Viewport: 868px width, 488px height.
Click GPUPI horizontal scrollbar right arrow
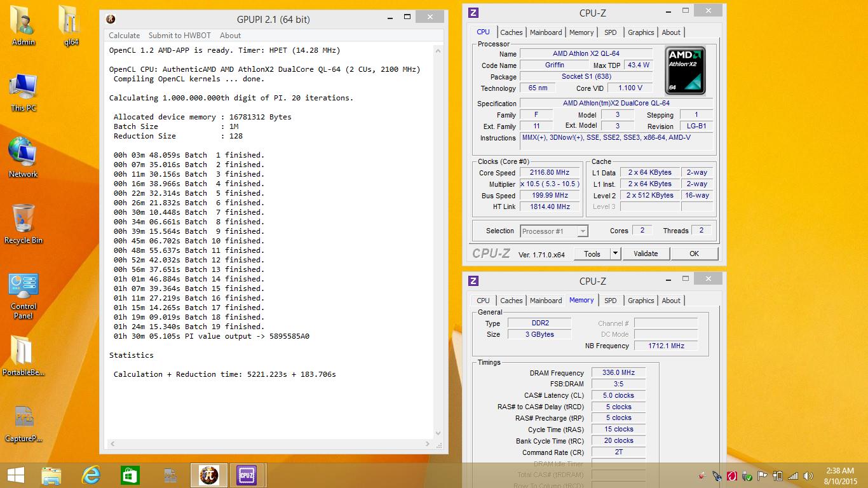(429, 444)
